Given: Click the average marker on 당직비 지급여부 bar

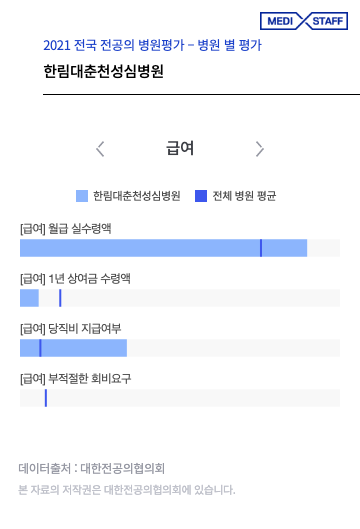Looking at the screenshot, I should pyautogui.click(x=40, y=348).
